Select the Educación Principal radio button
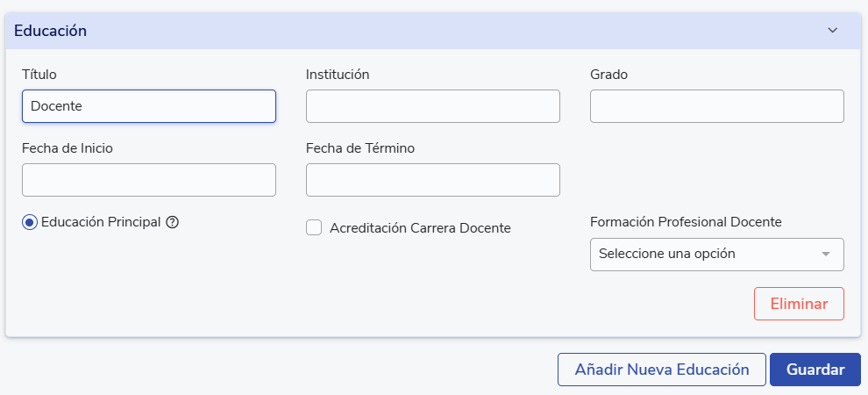 click(x=30, y=223)
